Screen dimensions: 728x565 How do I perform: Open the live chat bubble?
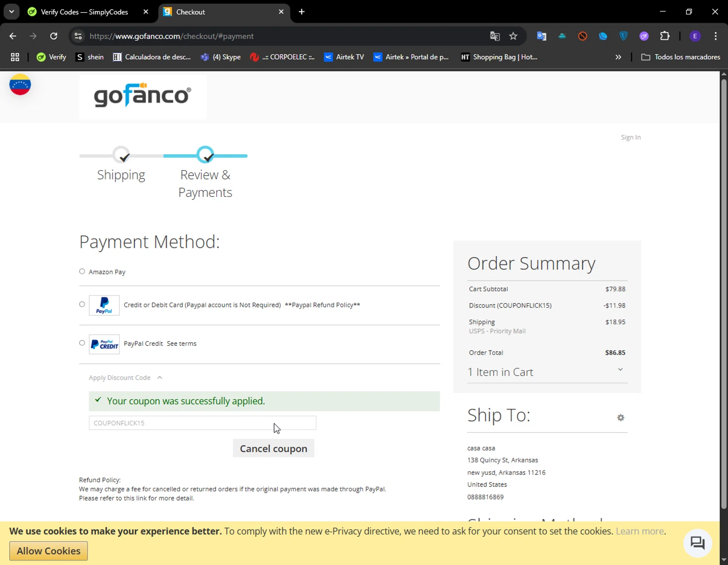pyautogui.click(x=697, y=543)
